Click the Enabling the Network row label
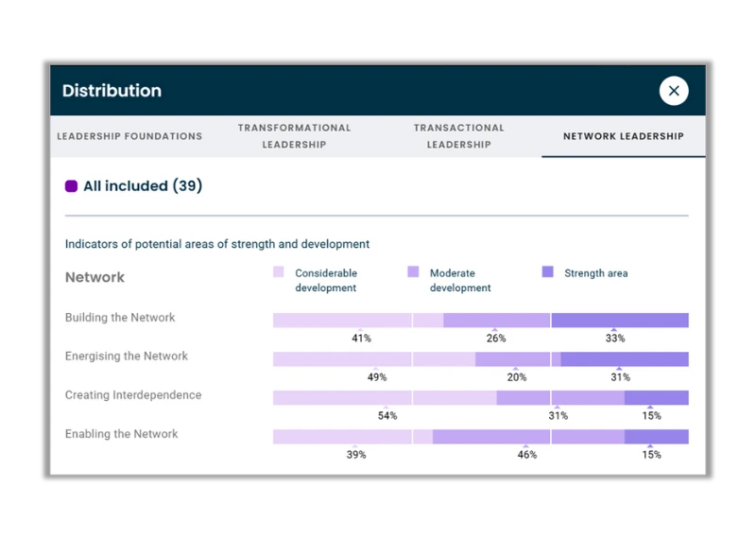756x540 pixels. (122, 434)
